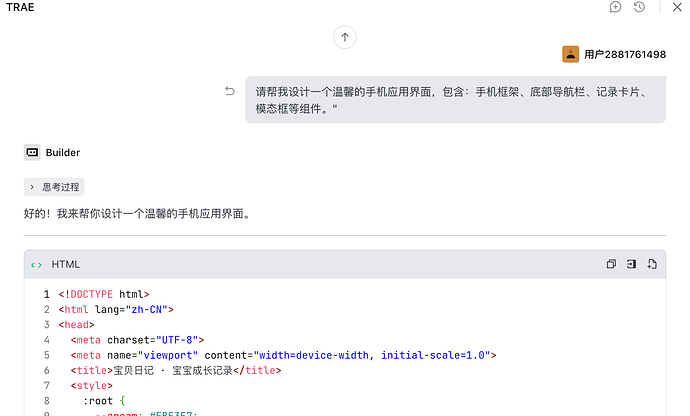The image size is (690, 416).
Task: Click line number 1 in code block
Action: click(47, 294)
